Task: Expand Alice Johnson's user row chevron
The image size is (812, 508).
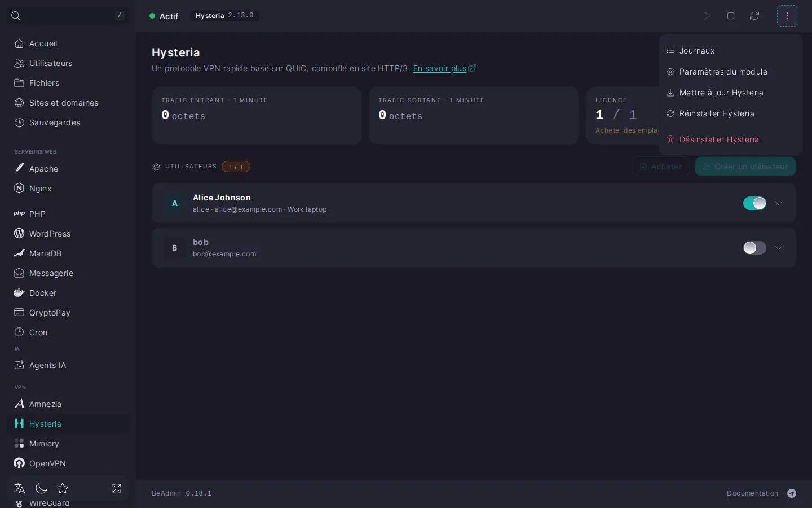Action: tap(779, 203)
